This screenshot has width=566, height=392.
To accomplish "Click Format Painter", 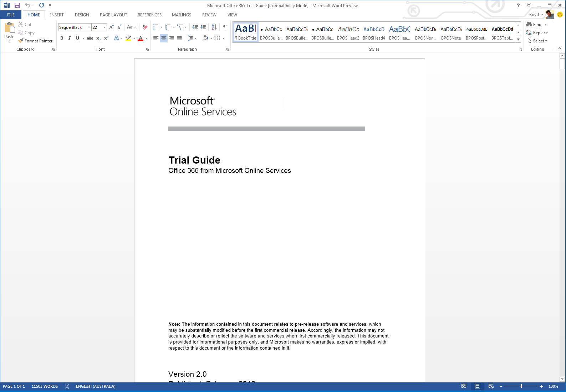I will [x=35, y=41].
